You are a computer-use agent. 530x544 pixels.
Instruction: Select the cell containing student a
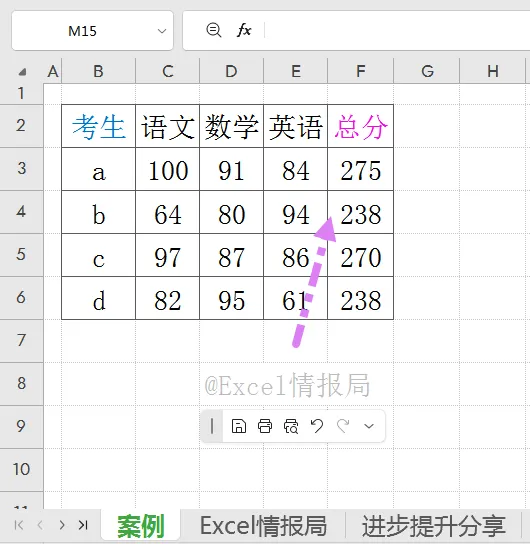(99, 169)
